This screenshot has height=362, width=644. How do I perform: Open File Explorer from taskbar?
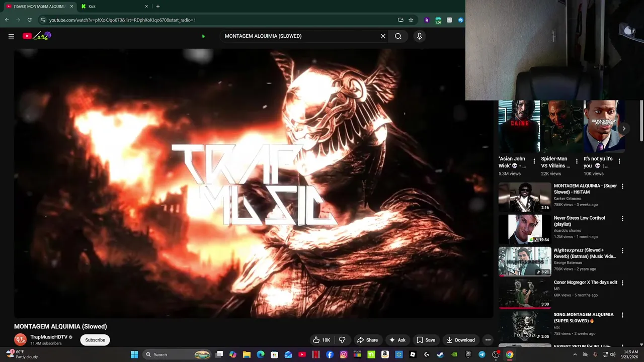[247, 354]
